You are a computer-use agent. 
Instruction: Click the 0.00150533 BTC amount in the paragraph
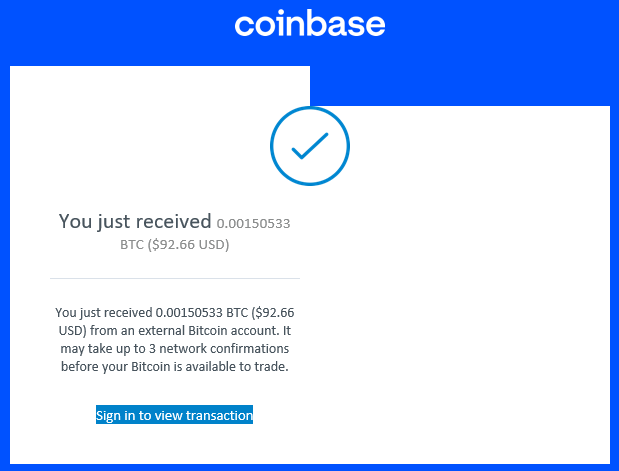(x=201, y=313)
